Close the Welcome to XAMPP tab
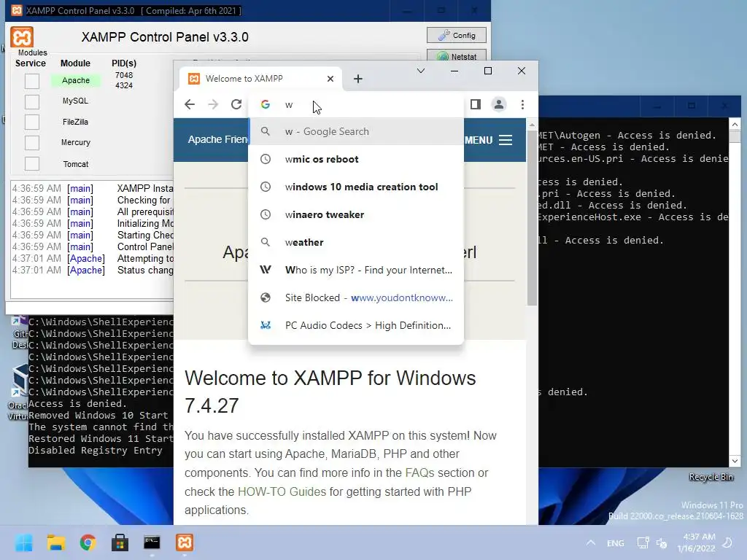Screen dimensions: 747x560 [x=330, y=79]
